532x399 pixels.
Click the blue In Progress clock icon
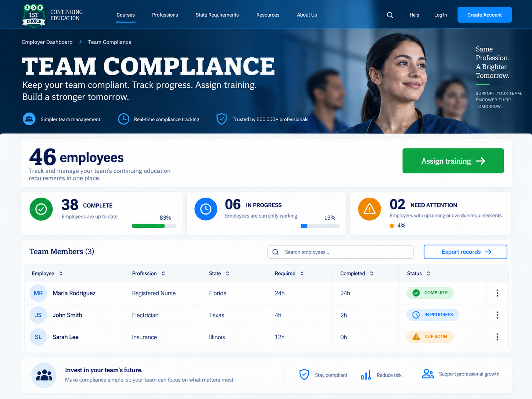tap(206, 209)
